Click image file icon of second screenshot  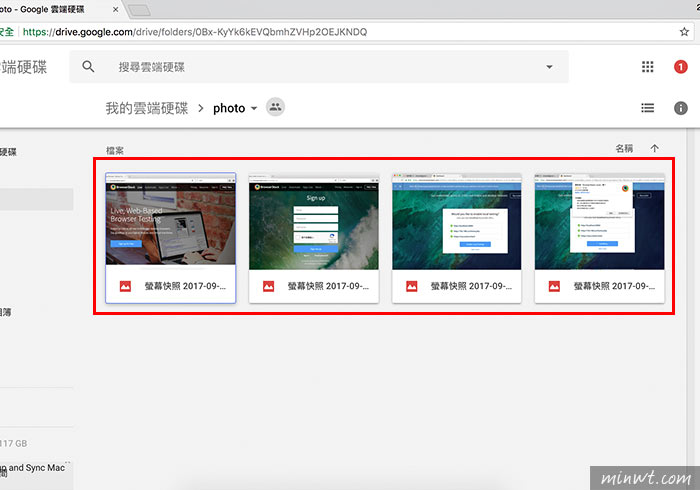click(x=268, y=287)
